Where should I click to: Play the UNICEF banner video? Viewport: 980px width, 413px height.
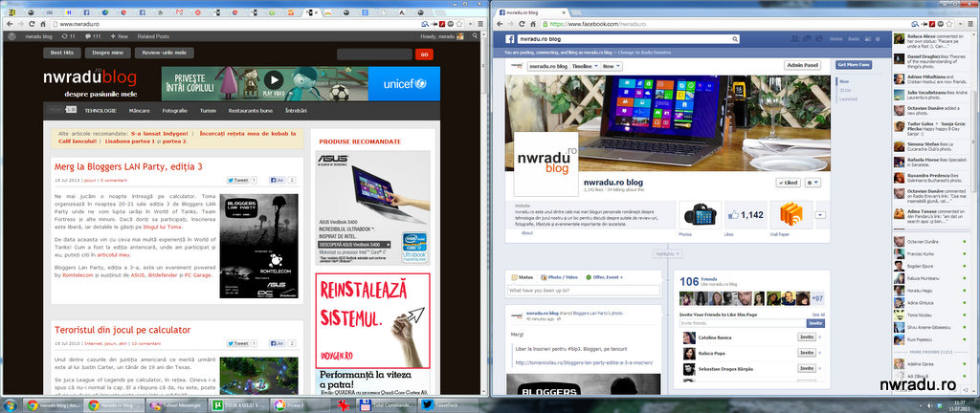click(273, 80)
